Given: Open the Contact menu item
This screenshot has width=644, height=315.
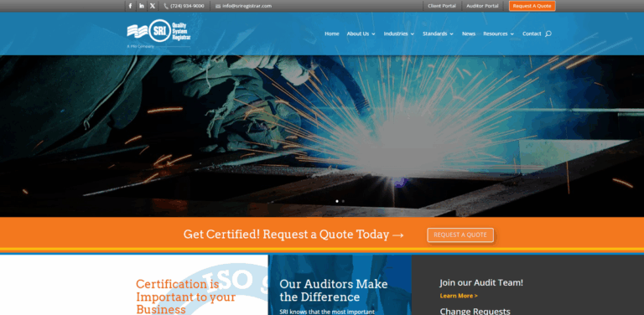Looking at the screenshot, I should [x=532, y=34].
